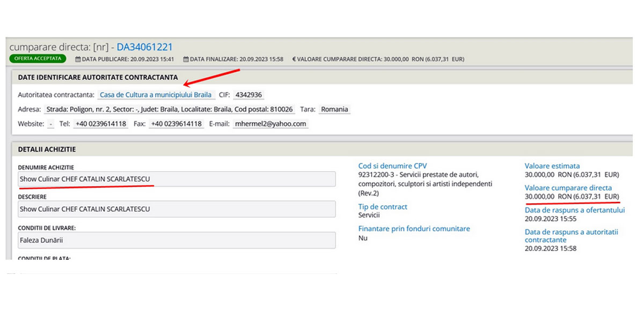Viewport: 644px width, 336px height.
Task: Click the Website value dash
Action: click(x=51, y=124)
